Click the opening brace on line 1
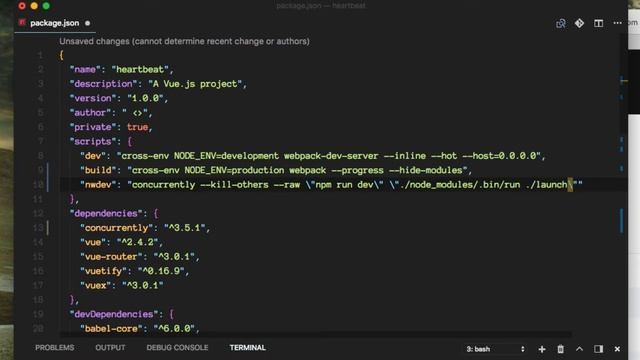Viewport: 640px width, 360px height. pyautogui.click(x=61, y=55)
